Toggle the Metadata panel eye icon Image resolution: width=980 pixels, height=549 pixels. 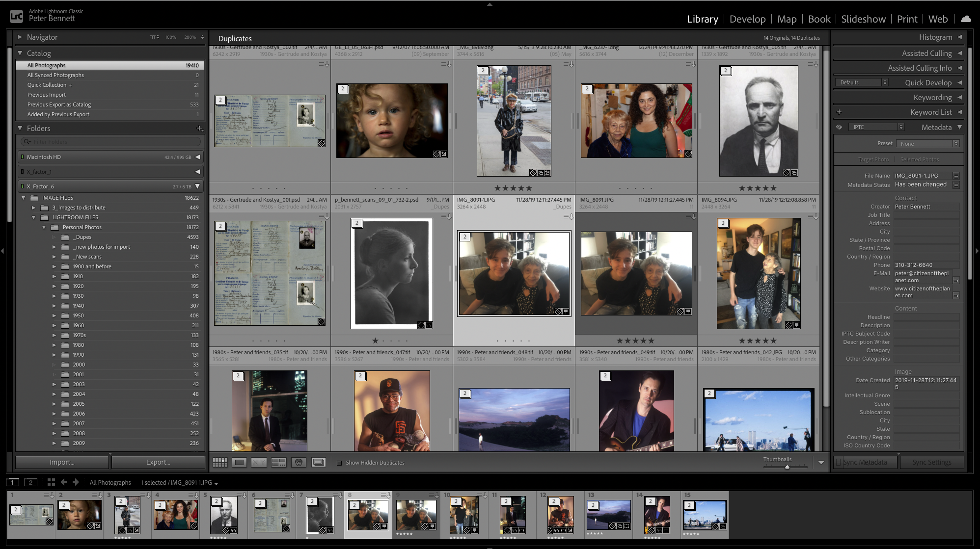coord(839,127)
